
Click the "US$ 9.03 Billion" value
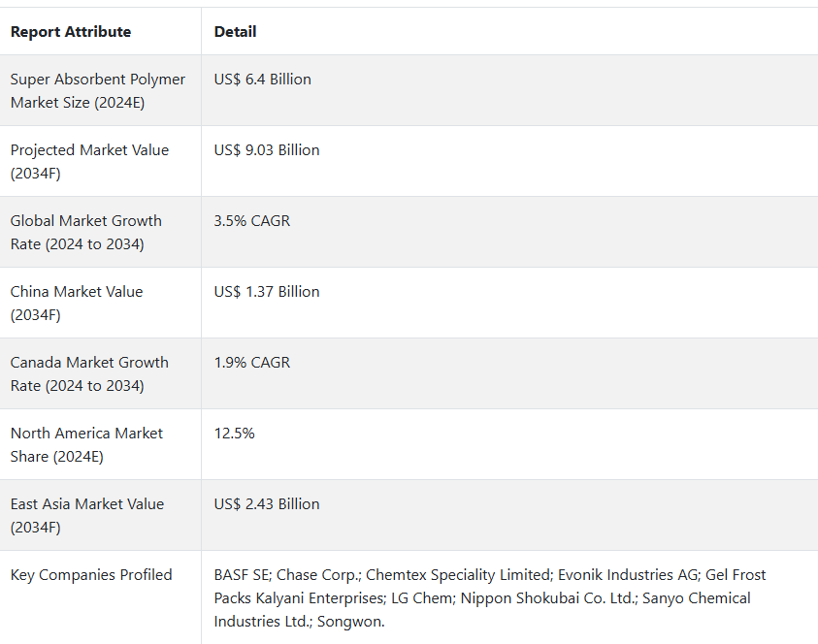click(267, 150)
